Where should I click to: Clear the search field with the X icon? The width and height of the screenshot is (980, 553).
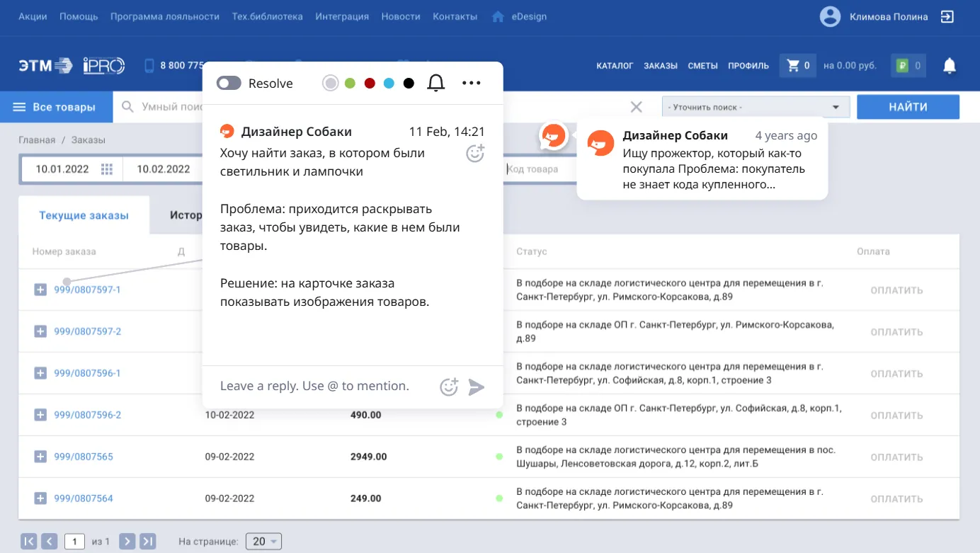point(635,106)
